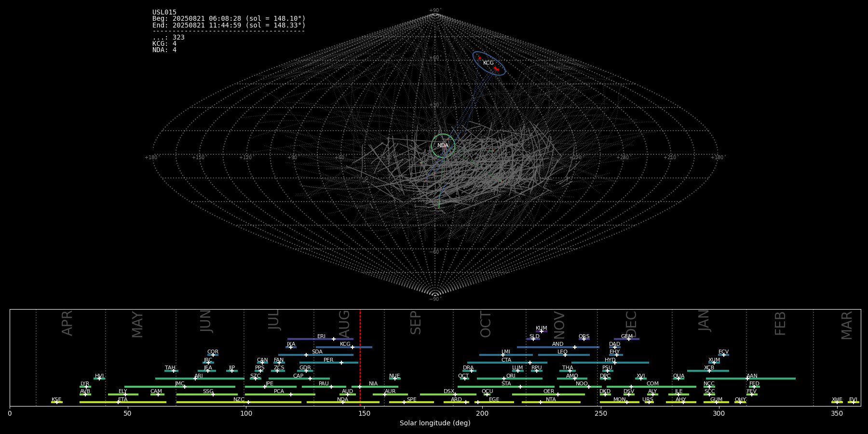Click the −60 latitude label on the map
Viewport: 868px width, 434px height.
coord(435,252)
